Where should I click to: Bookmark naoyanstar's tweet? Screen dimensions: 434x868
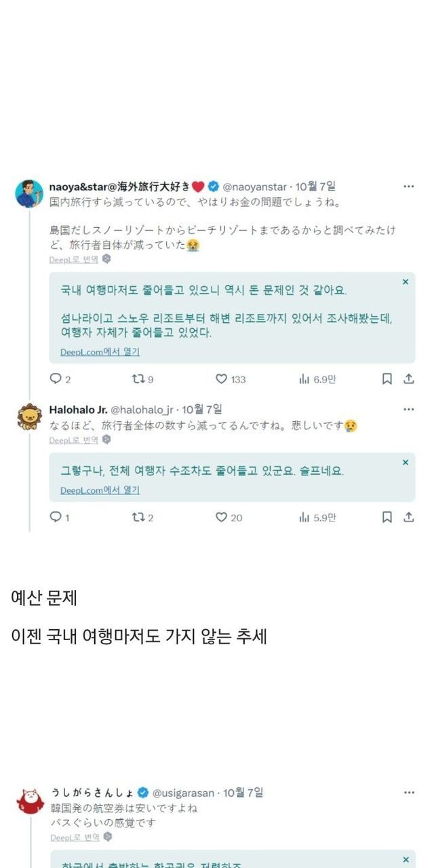click(387, 379)
